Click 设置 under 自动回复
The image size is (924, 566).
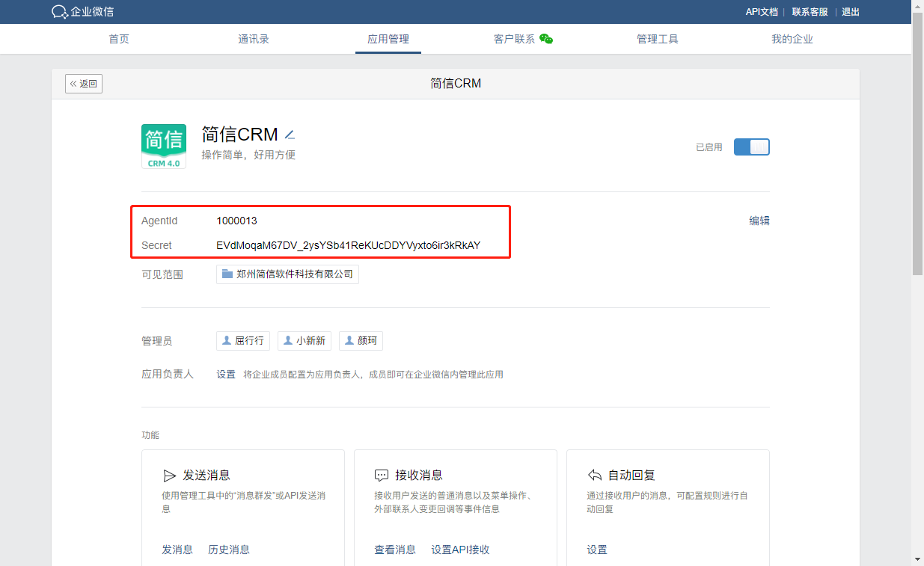point(597,550)
